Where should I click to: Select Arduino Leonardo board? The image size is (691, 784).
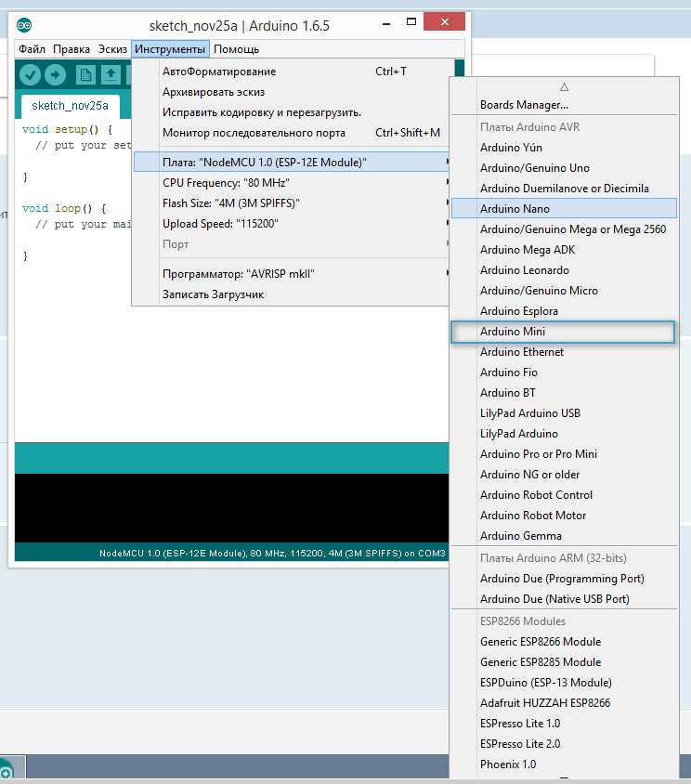click(x=564, y=270)
